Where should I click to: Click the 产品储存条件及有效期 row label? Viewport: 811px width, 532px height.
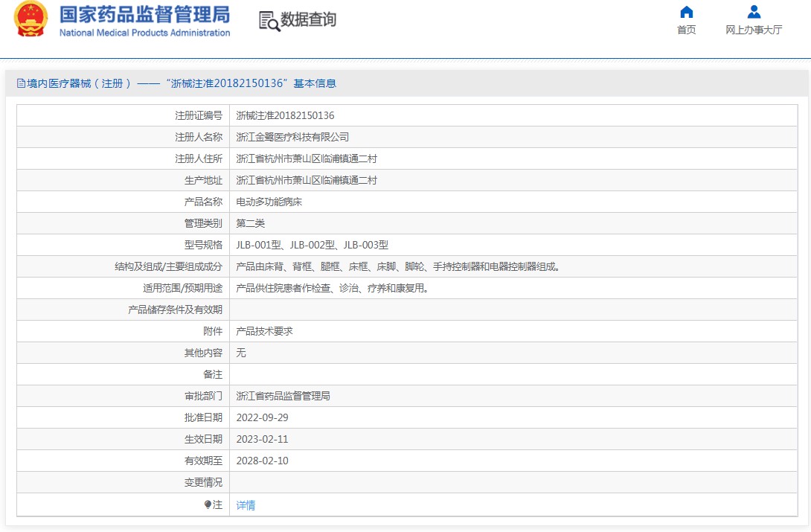[x=176, y=310]
